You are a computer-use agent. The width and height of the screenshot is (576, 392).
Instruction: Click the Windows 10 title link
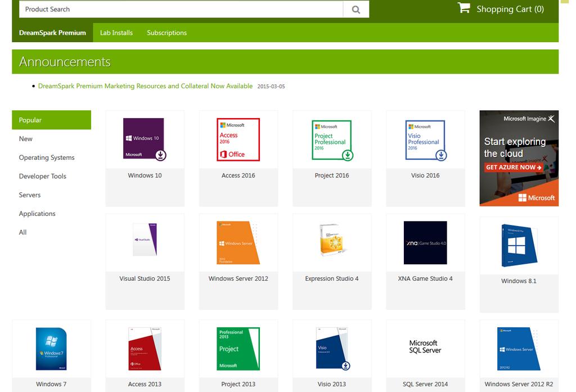(x=145, y=175)
